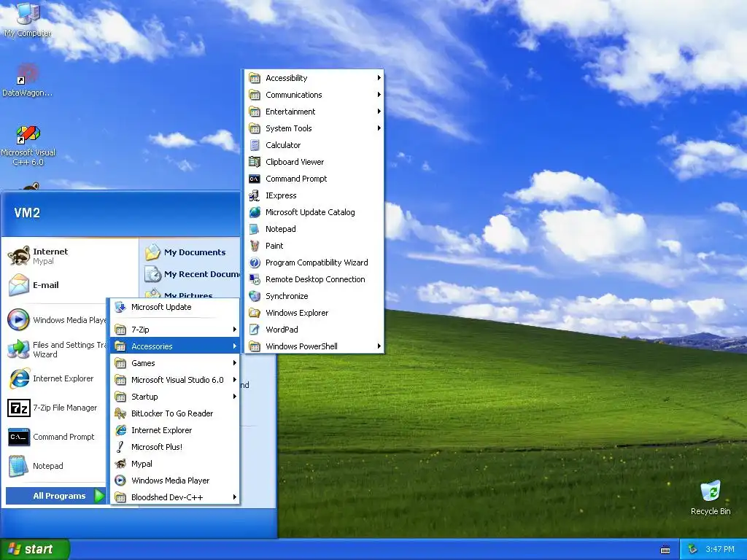This screenshot has height=560, width=747.
Task: Click Windows Explorer folder icon in Accessories
Action: [255, 313]
